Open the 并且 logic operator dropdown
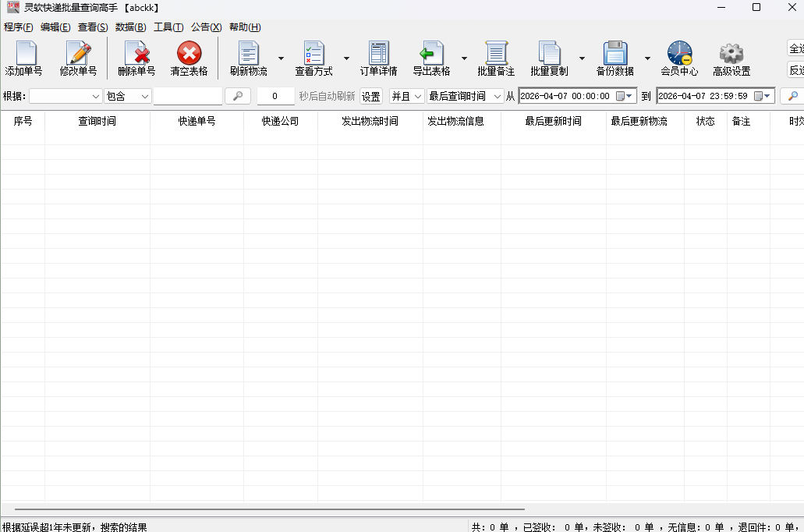The width and height of the screenshot is (804, 532). coord(407,96)
